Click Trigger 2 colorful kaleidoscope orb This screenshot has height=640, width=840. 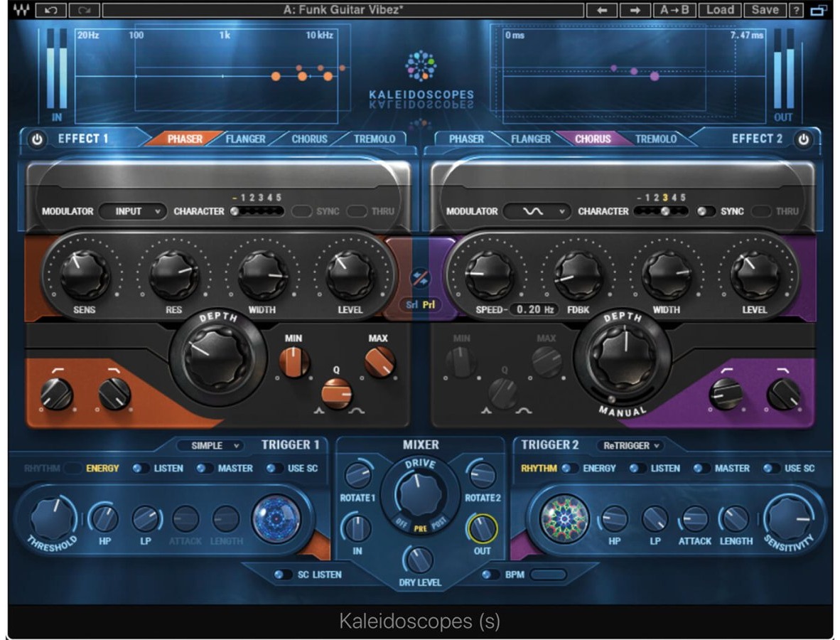coord(565,519)
